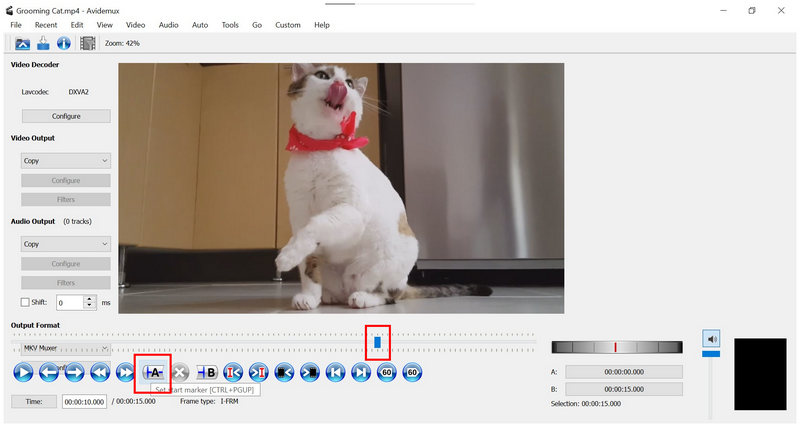This screenshot has height=427, width=800.
Task: Click Configure under Video Decoder
Action: (x=66, y=116)
